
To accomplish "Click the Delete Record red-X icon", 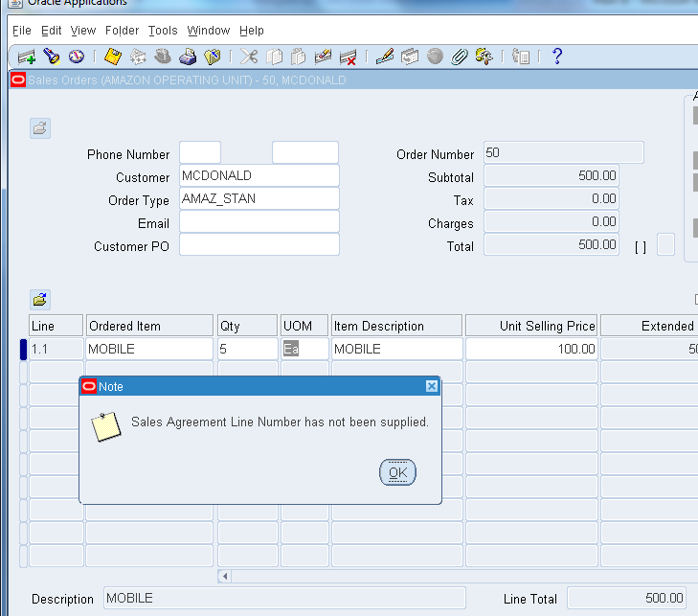I will (348, 57).
